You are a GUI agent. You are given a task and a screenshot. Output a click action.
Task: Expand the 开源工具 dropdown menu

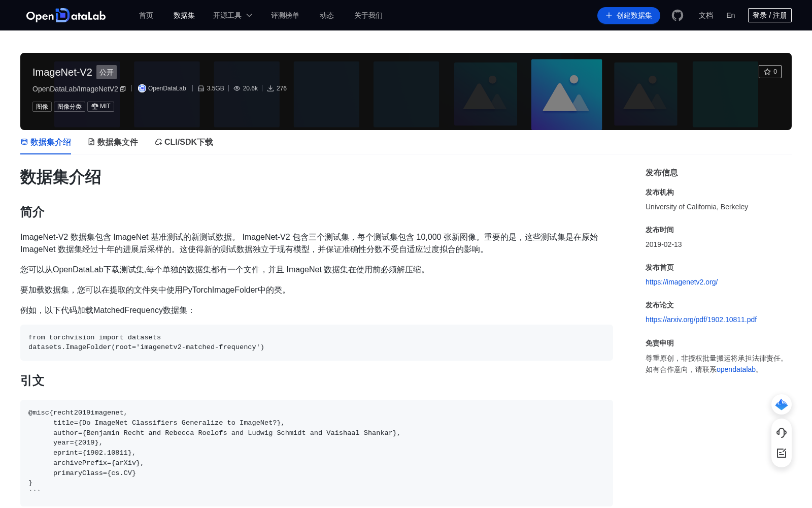[232, 15]
